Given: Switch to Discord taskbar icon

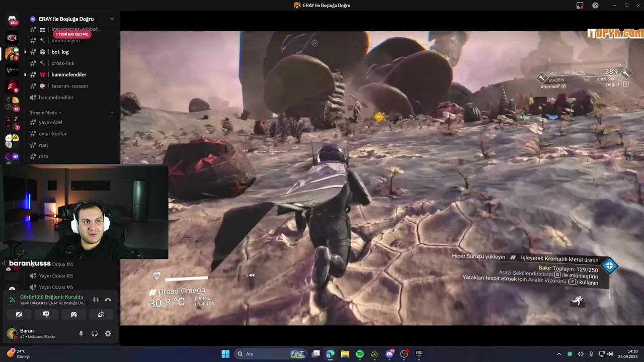Looking at the screenshot, I should [389, 354].
